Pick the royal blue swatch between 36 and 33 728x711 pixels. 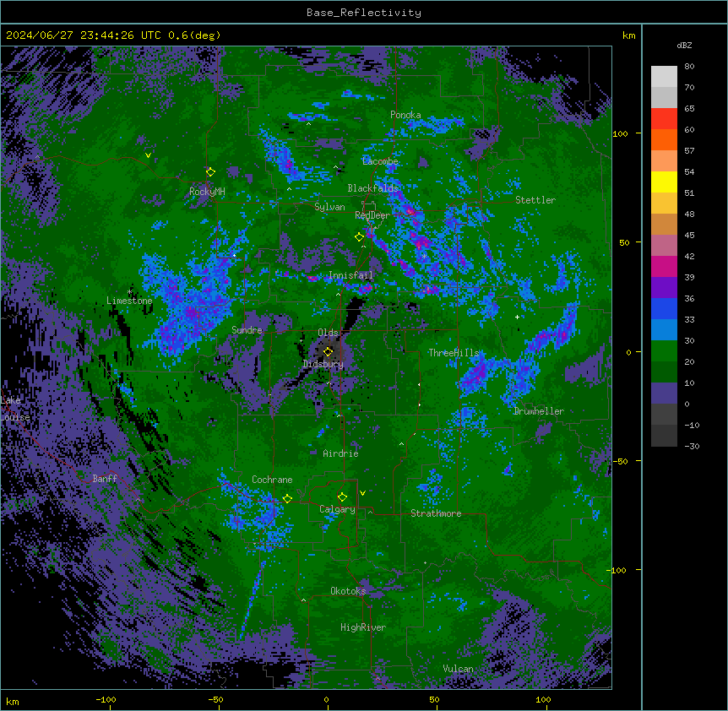[x=664, y=308]
